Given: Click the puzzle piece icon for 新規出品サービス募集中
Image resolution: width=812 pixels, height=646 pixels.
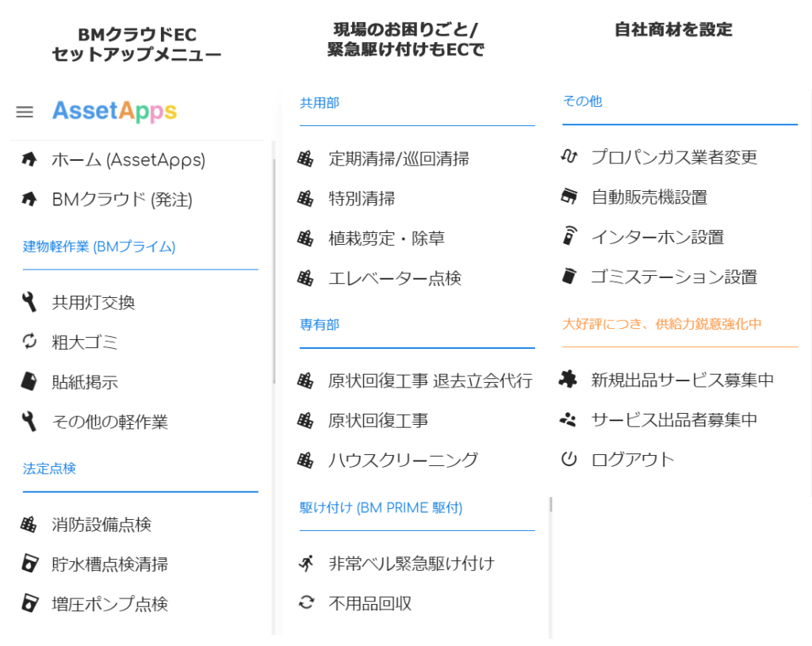Looking at the screenshot, I should [x=568, y=380].
